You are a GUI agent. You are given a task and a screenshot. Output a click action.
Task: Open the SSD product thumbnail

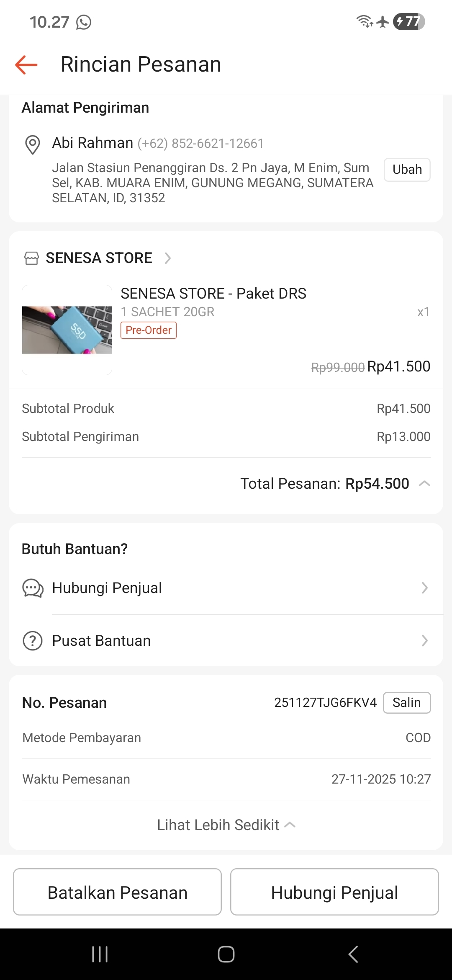tap(67, 330)
